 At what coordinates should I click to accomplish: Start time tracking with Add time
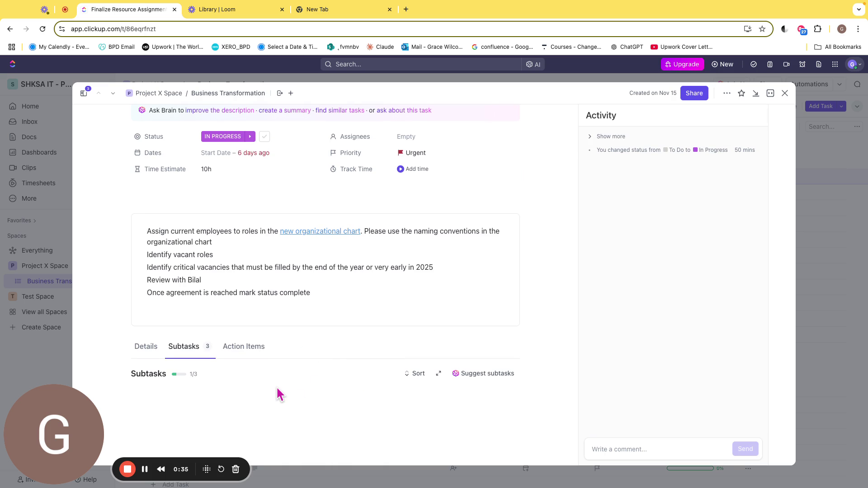(x=412, y=169)
